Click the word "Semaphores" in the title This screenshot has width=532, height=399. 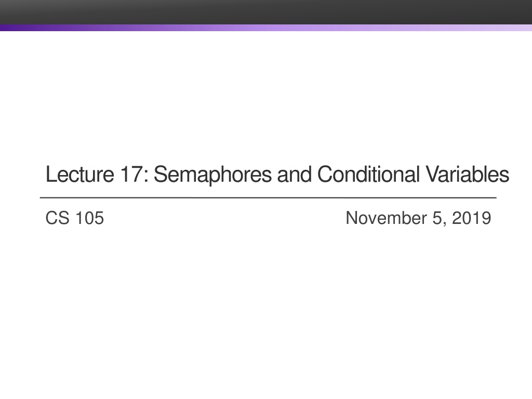(214, 175)
